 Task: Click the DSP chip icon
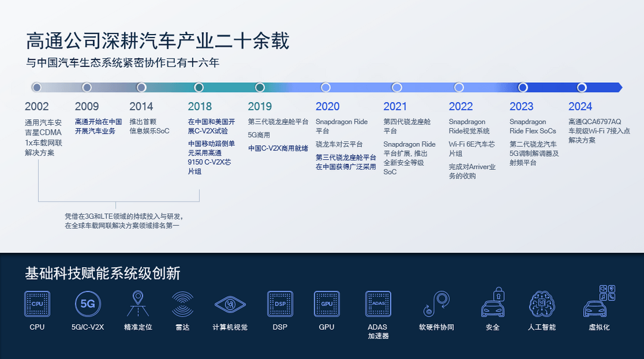coord(280,304)
